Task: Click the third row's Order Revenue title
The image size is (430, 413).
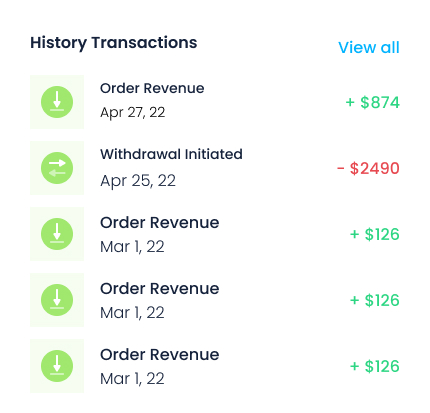Action: click(160, 223)
